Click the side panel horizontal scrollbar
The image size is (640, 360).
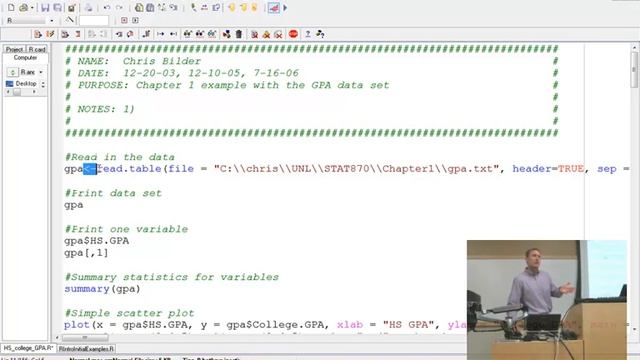(21, 92)
